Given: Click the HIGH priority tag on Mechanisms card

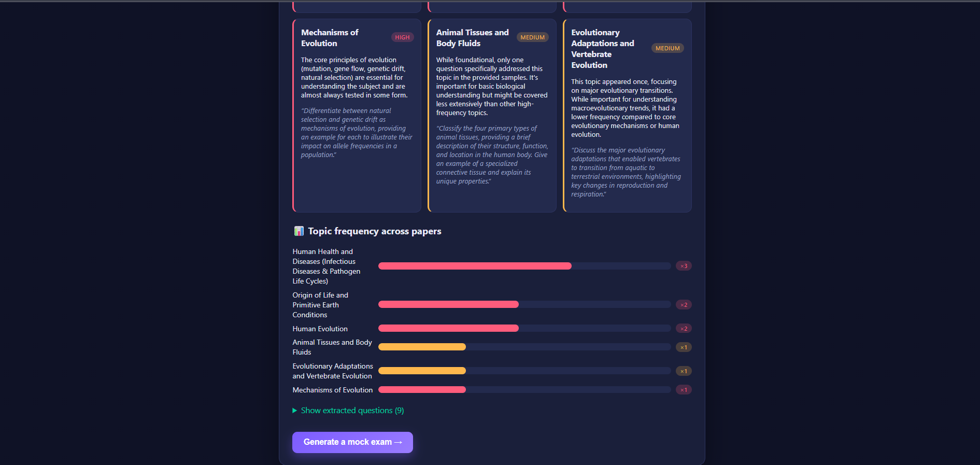Looking at the screenshot, I should click(x=402, y=37).
